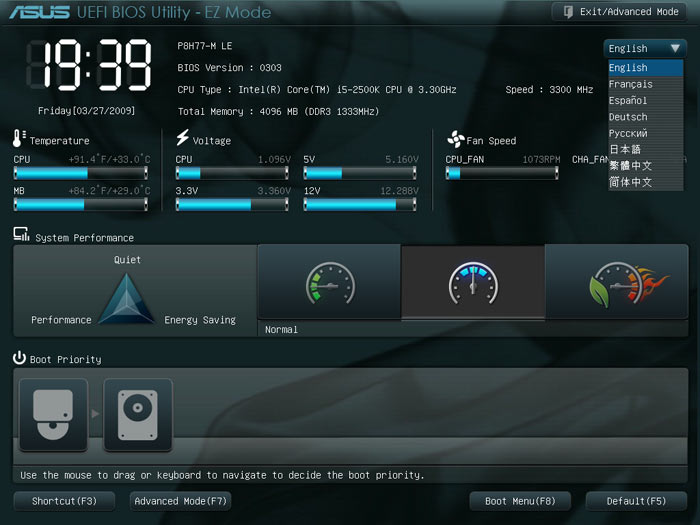The width and height of the screenshot is (700, 525).
Task: Open the Boot Menu(F8)
Action: pos(520,501)
